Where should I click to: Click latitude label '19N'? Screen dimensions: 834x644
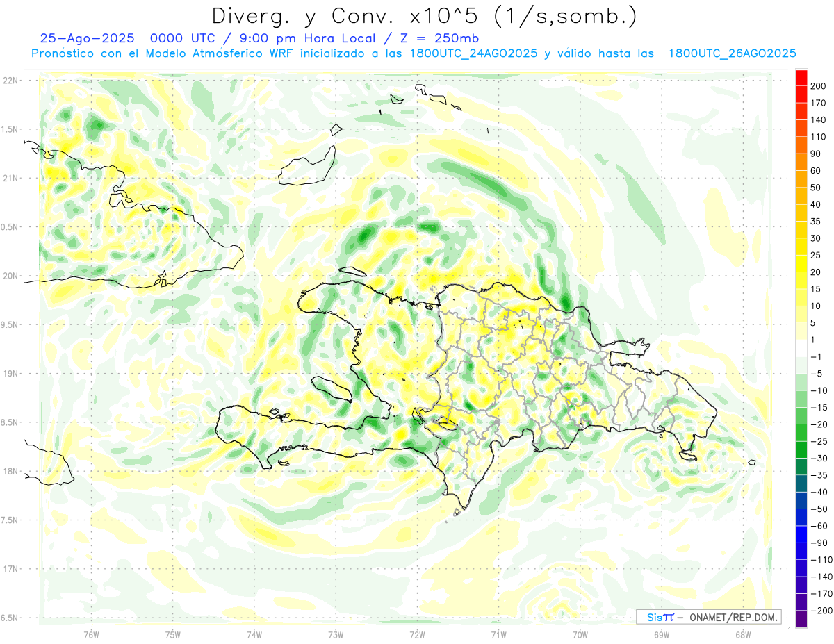click(10, 374)
